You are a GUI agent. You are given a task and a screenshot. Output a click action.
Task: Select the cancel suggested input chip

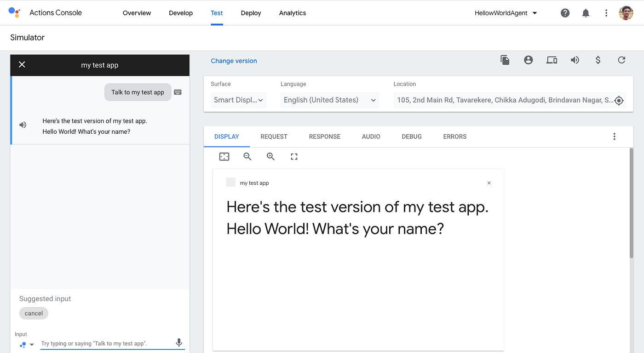pos(34,313)
